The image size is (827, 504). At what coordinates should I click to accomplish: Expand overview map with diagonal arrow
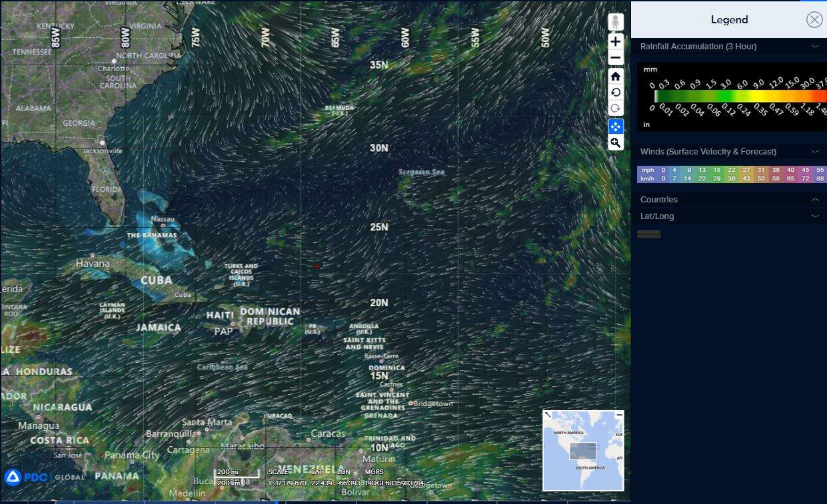tap(548, 415)
